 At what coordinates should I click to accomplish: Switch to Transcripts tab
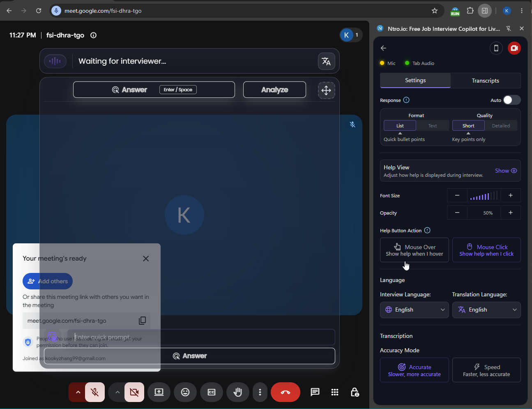[486, 81]
